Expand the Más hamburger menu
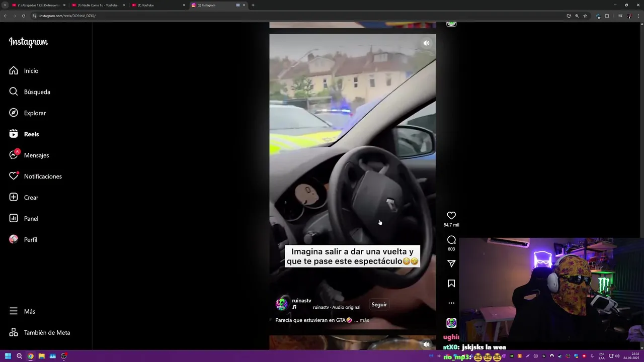 coord(22,311)
